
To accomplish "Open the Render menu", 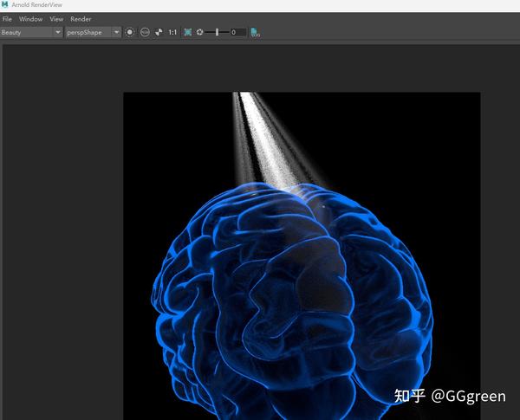I will point(81,19).
